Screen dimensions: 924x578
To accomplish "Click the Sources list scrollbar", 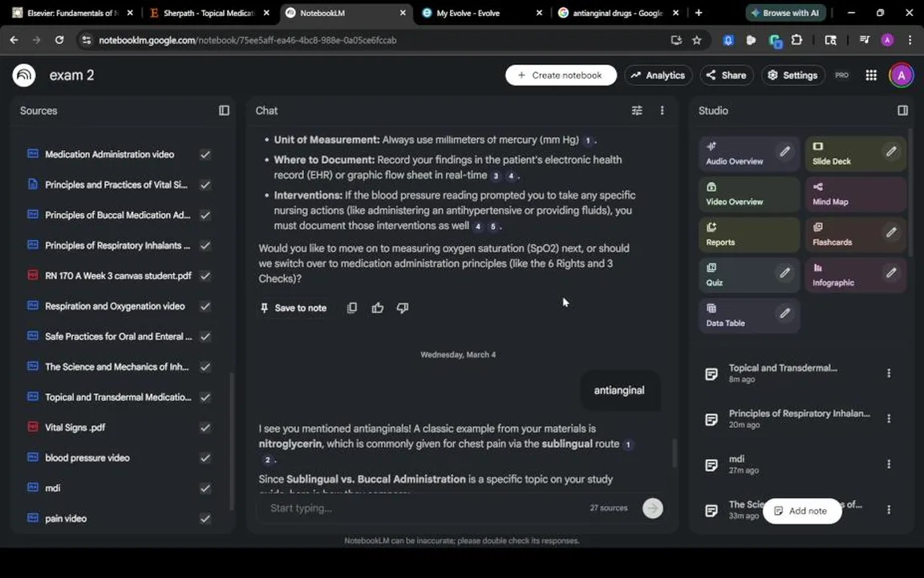I will tap(232, 441).
